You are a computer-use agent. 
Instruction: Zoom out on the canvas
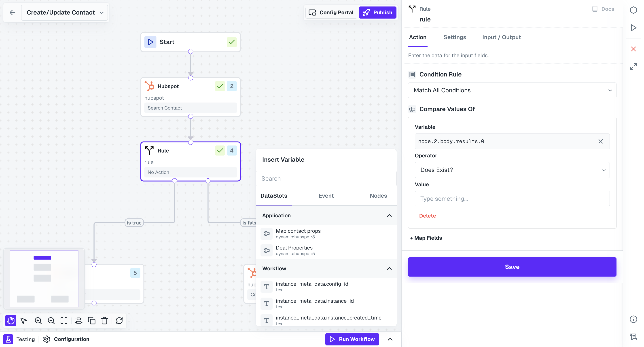click(x=51, y=320)
